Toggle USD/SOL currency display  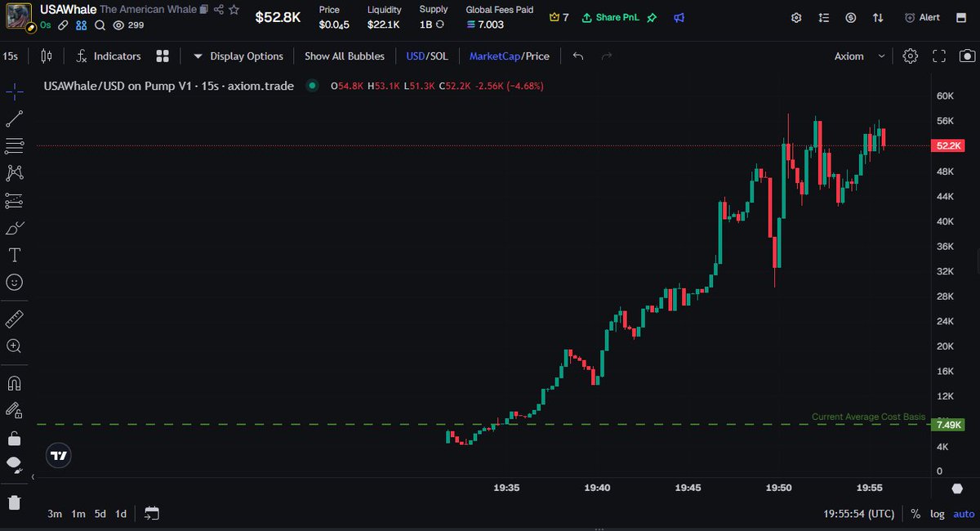pyautogui.click(x=427, y=56)
